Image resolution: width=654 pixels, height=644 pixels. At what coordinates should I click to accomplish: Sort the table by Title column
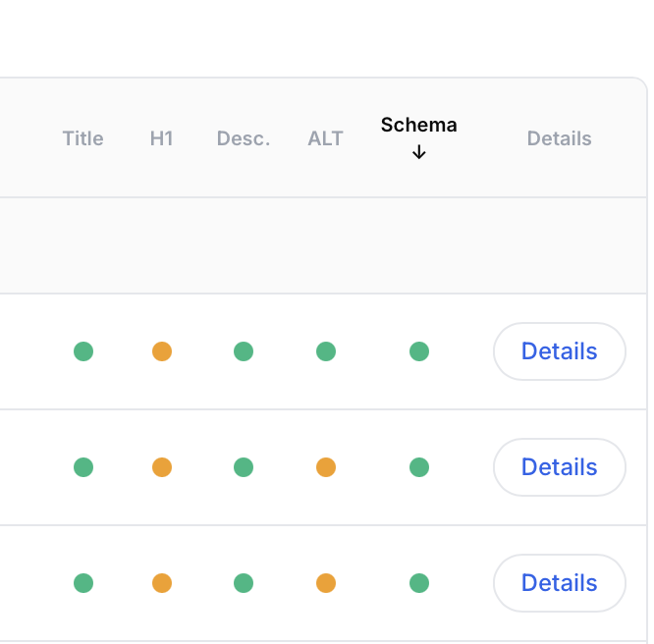click(x=82, y=138)
